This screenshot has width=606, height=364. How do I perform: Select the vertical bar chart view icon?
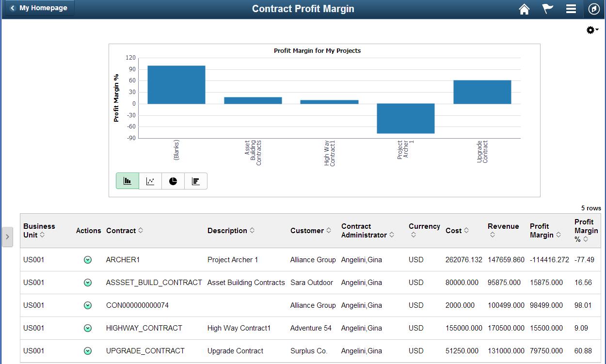(127, 180)
